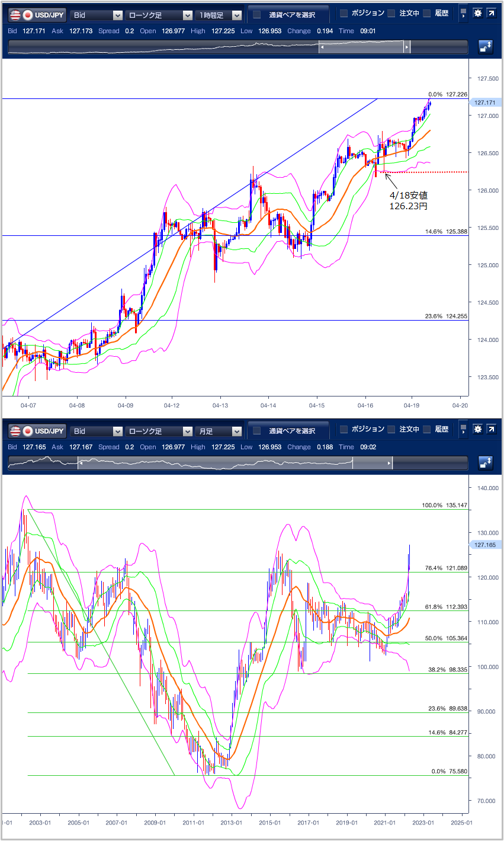Click resize icon beside the monthly chart navigator
The width and height of the screenshot is (504, 841).
[486, 463]
